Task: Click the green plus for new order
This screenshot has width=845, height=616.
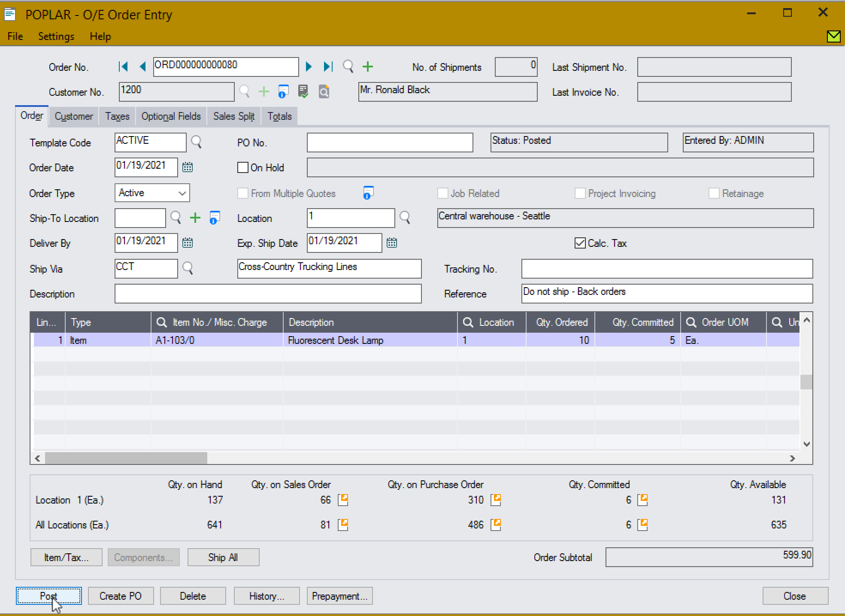Action: coord(368,67)
